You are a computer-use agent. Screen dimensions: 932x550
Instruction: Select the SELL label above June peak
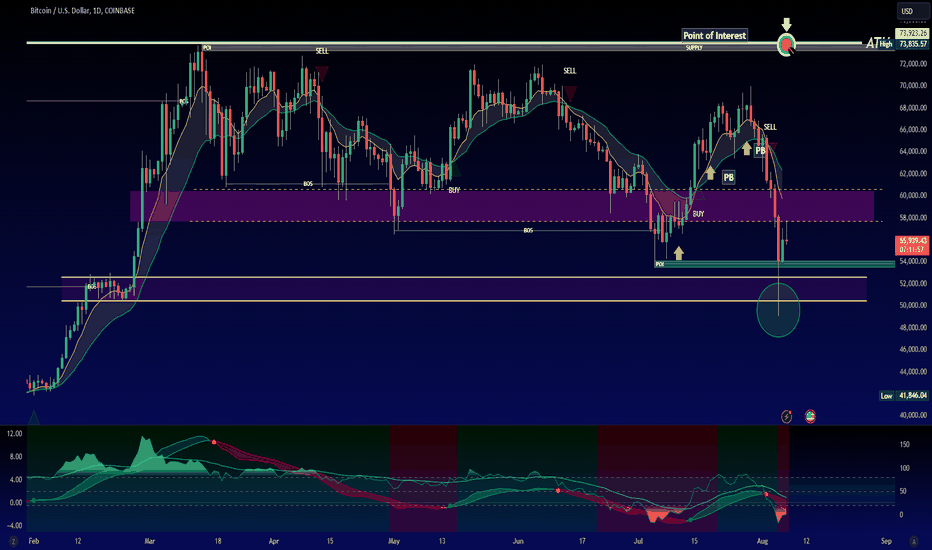569,71
